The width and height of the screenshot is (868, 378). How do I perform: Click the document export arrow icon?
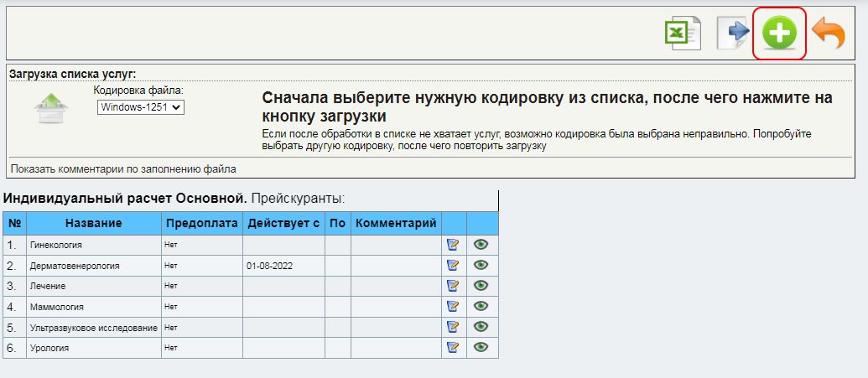tap(731, 34)
